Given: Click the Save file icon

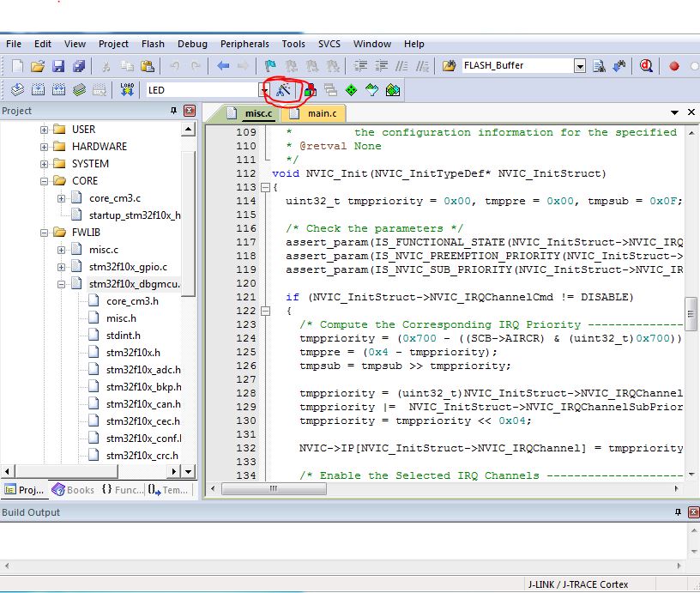Looking at the screenshot, I should click(58, 66).
